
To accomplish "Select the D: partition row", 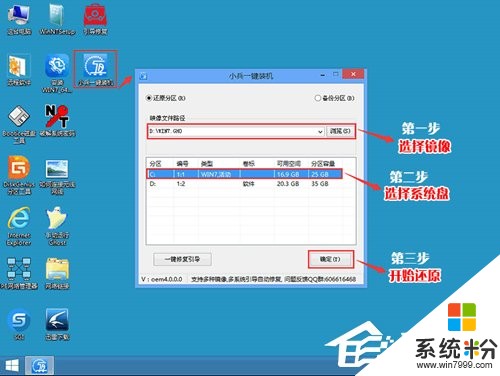I will (244, 184).
